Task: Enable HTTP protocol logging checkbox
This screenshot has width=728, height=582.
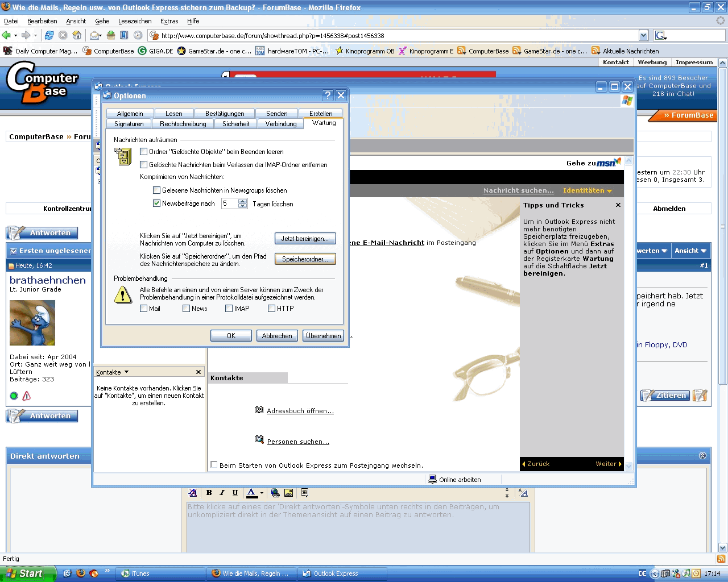Action: (272, 309)
